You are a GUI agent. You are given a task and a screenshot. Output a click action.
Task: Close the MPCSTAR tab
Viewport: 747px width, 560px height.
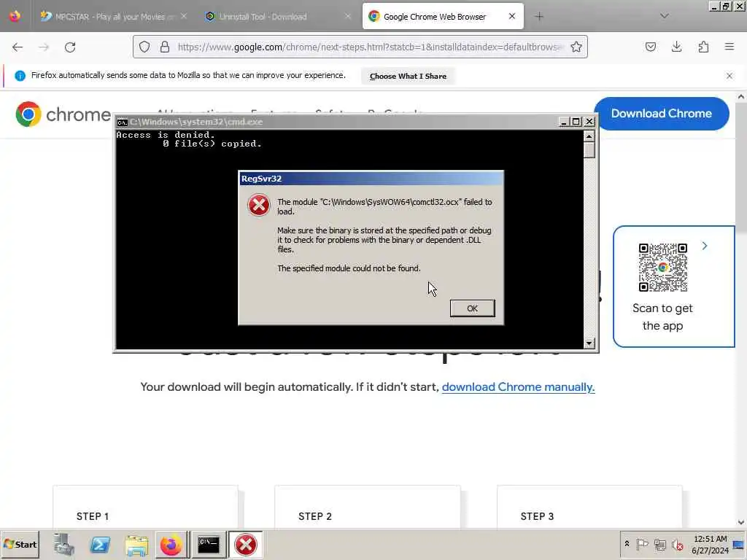(x=183, y=16)
